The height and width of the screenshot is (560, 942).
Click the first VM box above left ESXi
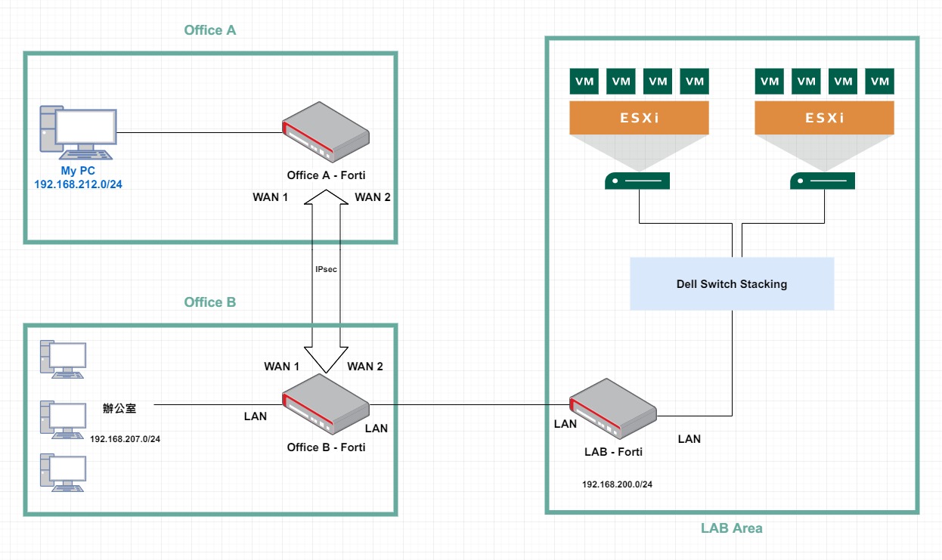coord(584,82)
